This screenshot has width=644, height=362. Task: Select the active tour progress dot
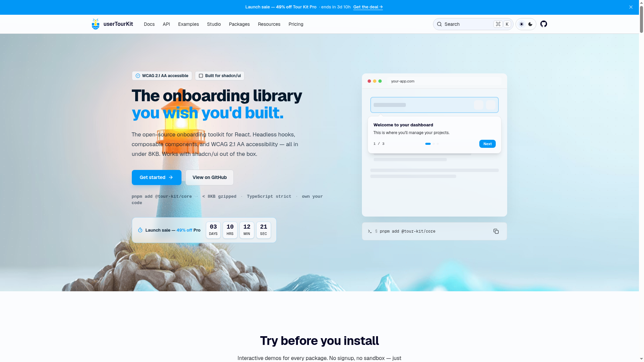tap(428, 144)
